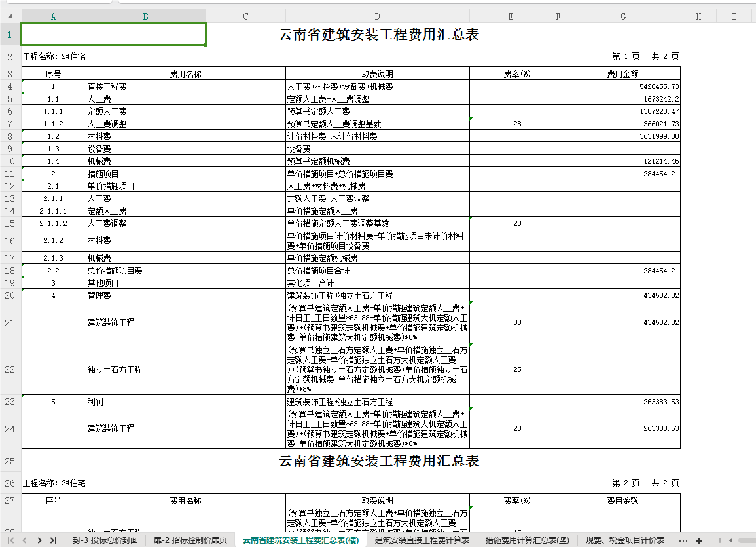Click the 利润 cell
The width and height of the screenshot is (756, 547).
pos(186,402)
